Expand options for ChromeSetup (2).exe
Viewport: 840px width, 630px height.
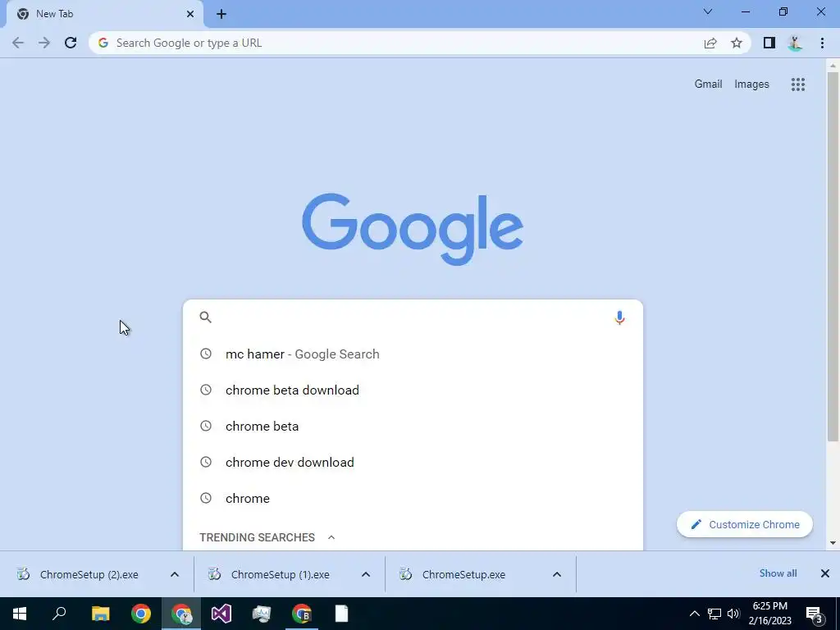click(175, 575)
